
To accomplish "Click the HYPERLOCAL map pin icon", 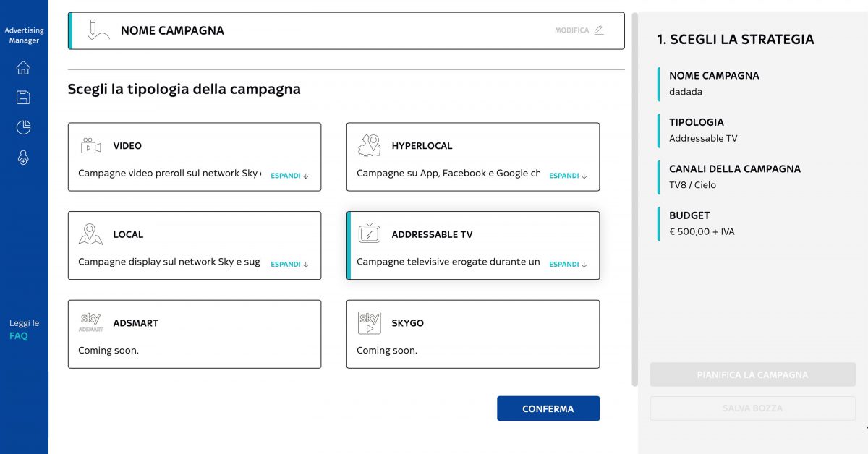I will (x=370, y=145).
